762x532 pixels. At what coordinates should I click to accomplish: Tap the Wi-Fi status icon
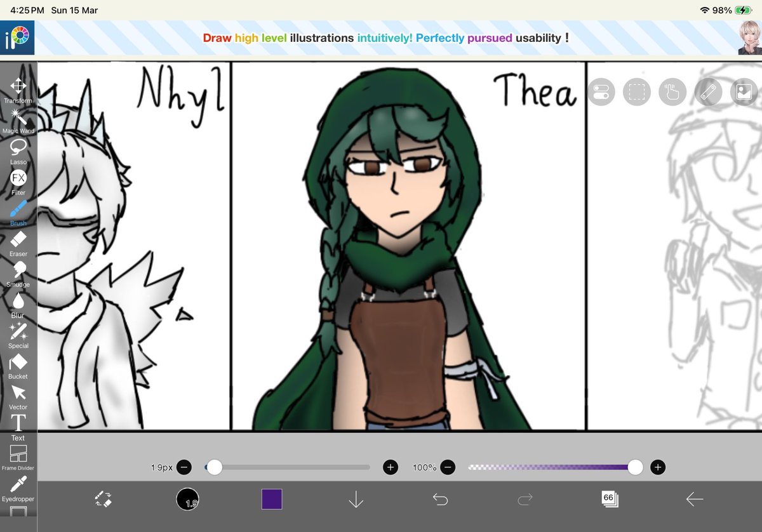pyautogui.click(x=704, y=10)
